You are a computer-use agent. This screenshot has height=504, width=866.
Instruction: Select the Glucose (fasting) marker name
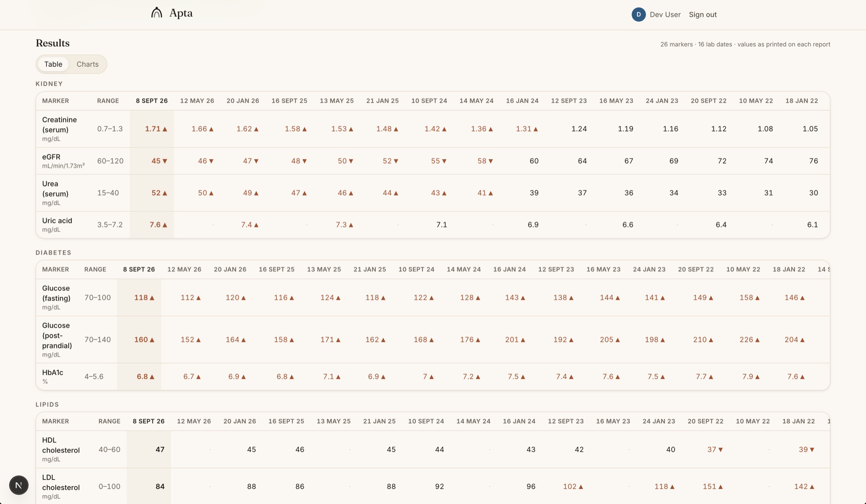coord(56,293)
